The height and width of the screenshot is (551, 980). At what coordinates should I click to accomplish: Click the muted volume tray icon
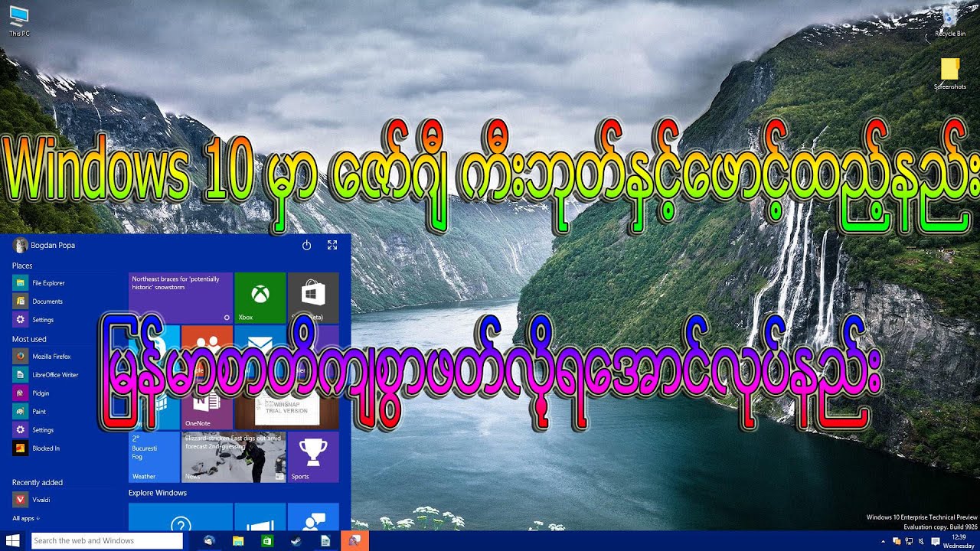pos(921,541)
